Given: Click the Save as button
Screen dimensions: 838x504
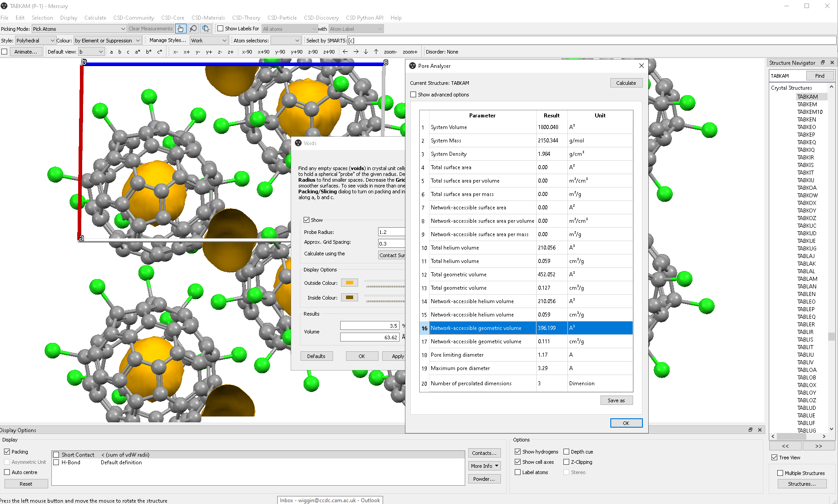Looking at the screenshot, I should pos(616,400).
